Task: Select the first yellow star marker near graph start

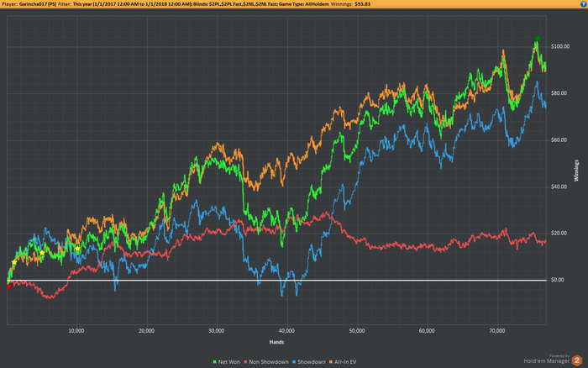Action: pyautogui.click(x=14, y=262)
